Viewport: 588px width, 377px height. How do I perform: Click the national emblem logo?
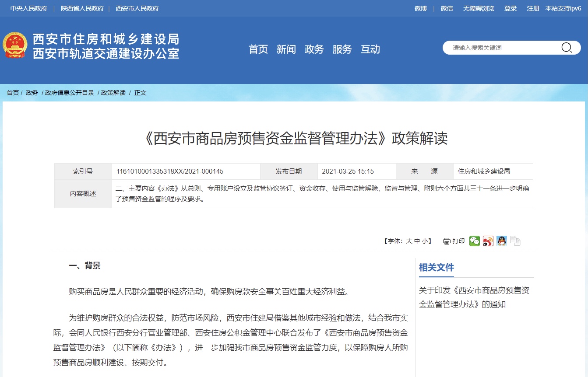pyautogui.click(x=15, y=45)
